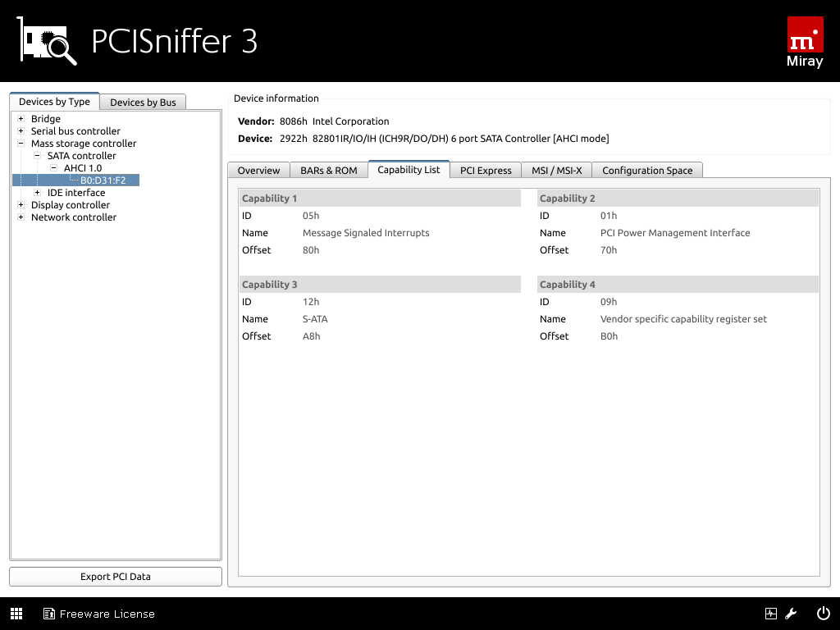Click the Capability 3 header

(380, 285)
